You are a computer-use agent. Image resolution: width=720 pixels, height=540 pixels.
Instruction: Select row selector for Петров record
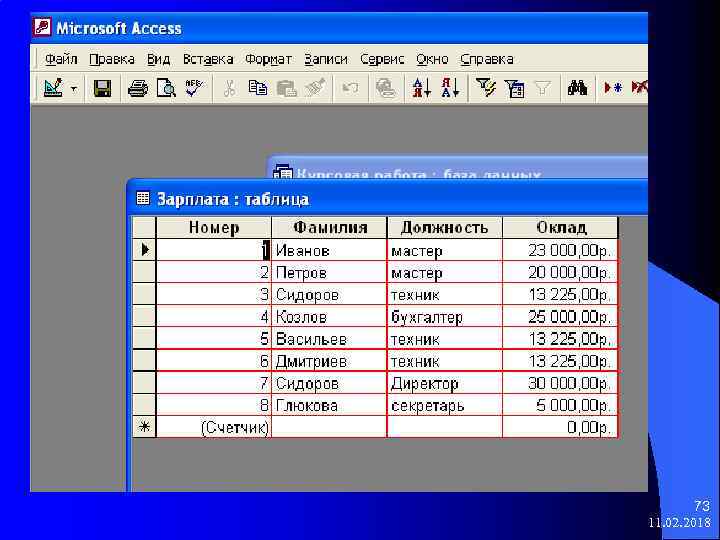click(144, 272)
